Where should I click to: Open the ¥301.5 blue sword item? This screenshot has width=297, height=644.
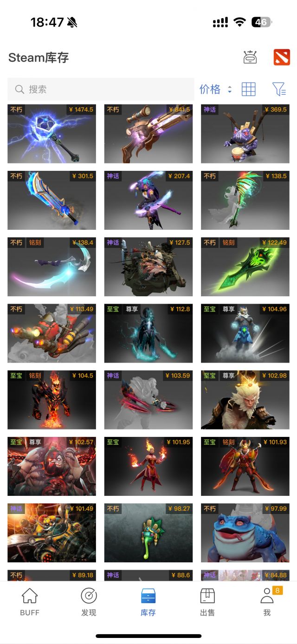(52, 200)
